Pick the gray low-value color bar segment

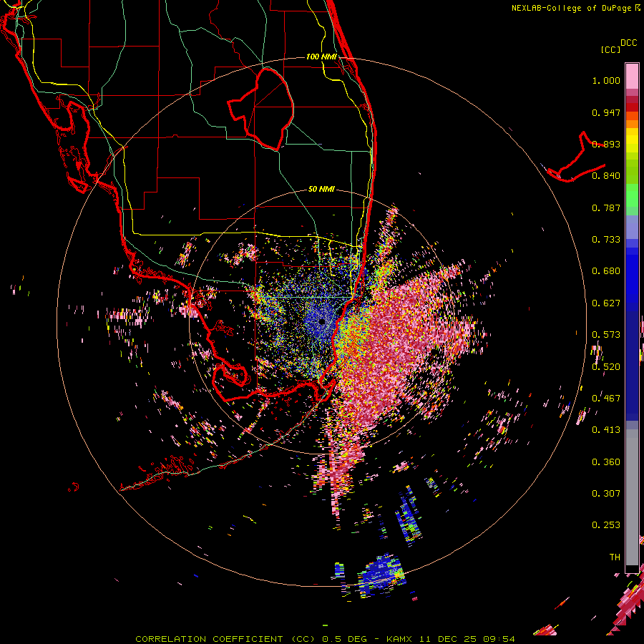(632, 497)
